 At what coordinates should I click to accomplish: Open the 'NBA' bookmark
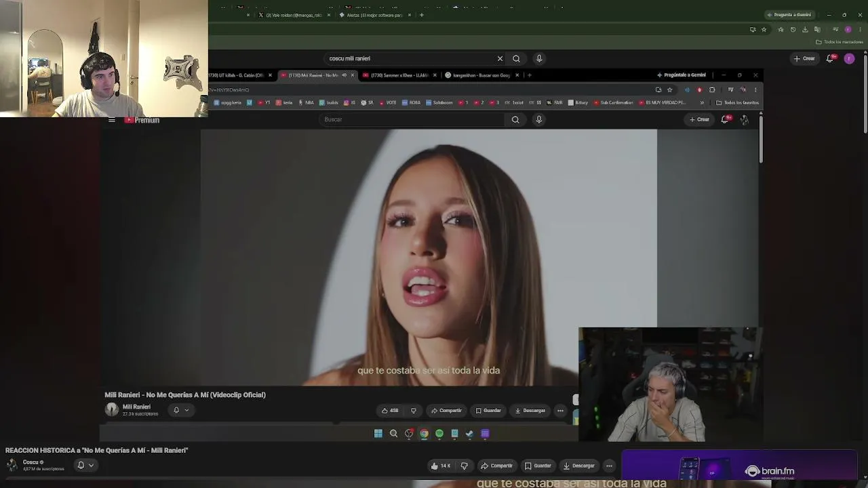tap(307, 103)
